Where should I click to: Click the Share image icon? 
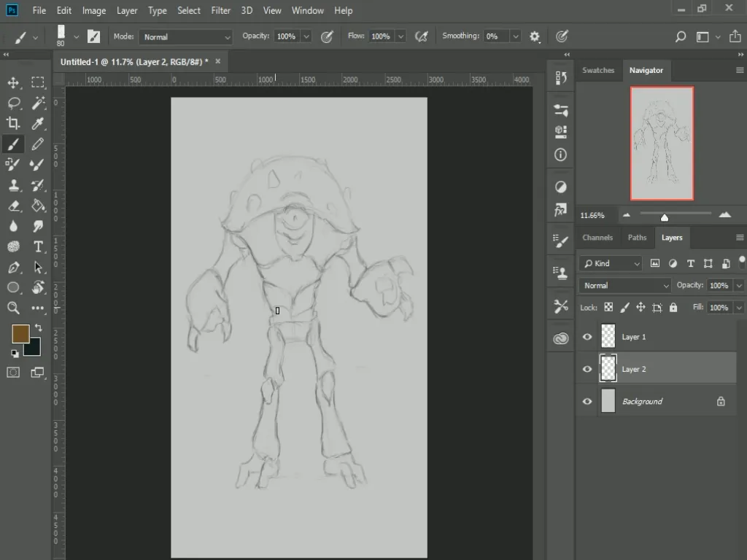(x=735, y=36)
